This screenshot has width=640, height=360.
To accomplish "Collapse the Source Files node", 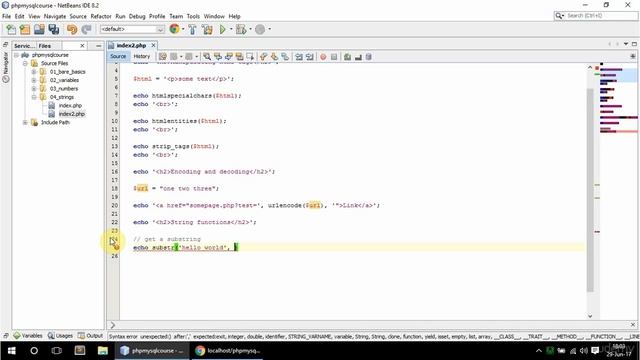I will point(25,63).
